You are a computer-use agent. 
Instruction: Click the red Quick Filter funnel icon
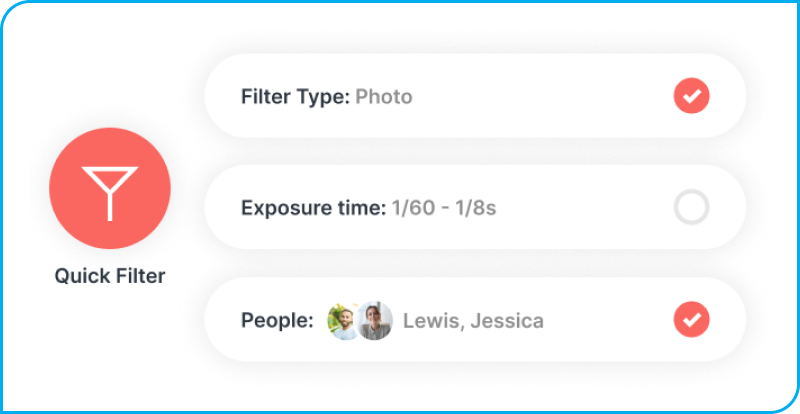(110, 189)
